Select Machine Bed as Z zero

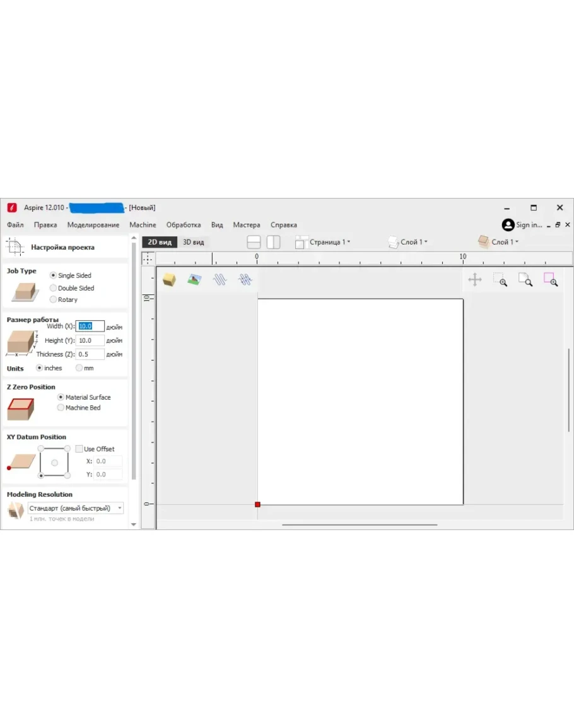pos(61,408)
